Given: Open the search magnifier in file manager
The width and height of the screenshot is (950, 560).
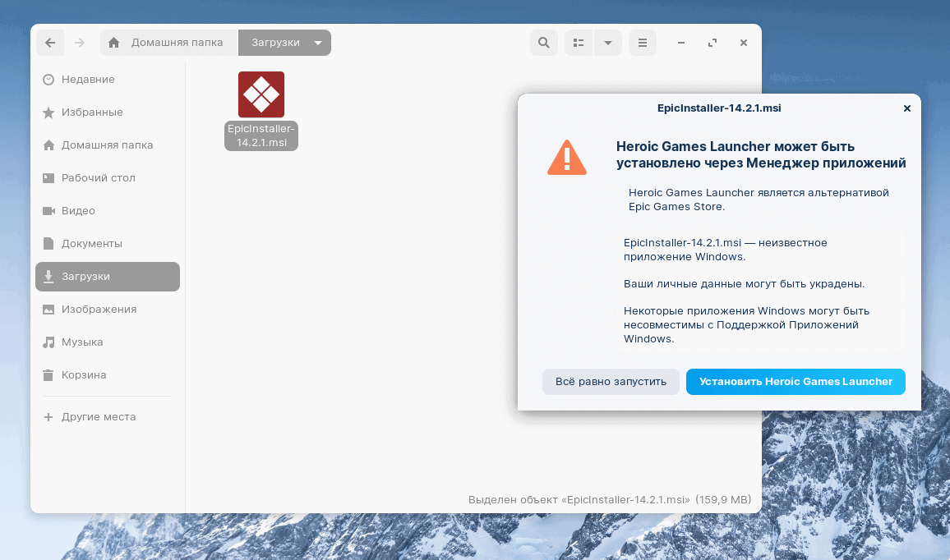Looking at the screenshot, I should pos(544,43).
